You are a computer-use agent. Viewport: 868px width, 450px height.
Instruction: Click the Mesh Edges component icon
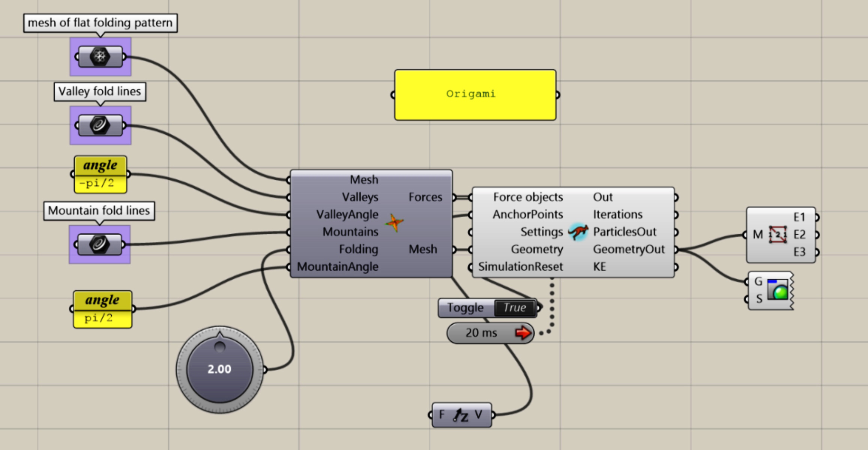coord(778,235)
